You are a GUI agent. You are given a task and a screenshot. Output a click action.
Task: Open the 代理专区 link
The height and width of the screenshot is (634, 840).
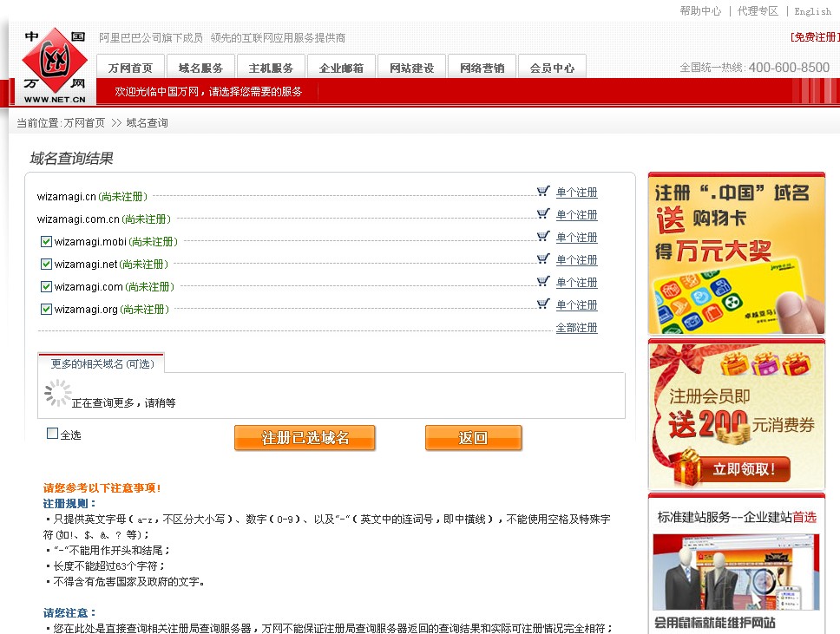[758, 10]
